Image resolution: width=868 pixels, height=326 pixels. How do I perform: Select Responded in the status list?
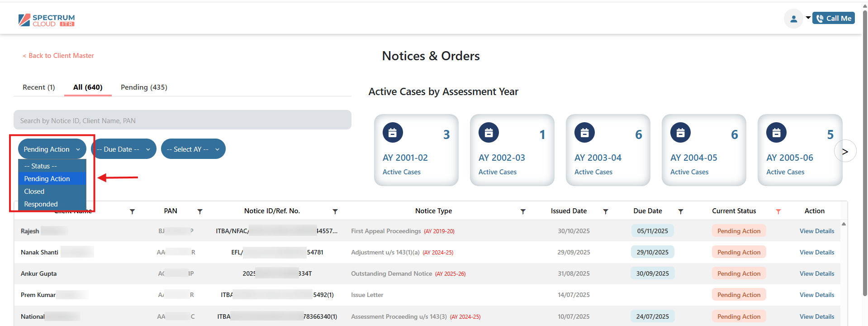pos(41,204)
